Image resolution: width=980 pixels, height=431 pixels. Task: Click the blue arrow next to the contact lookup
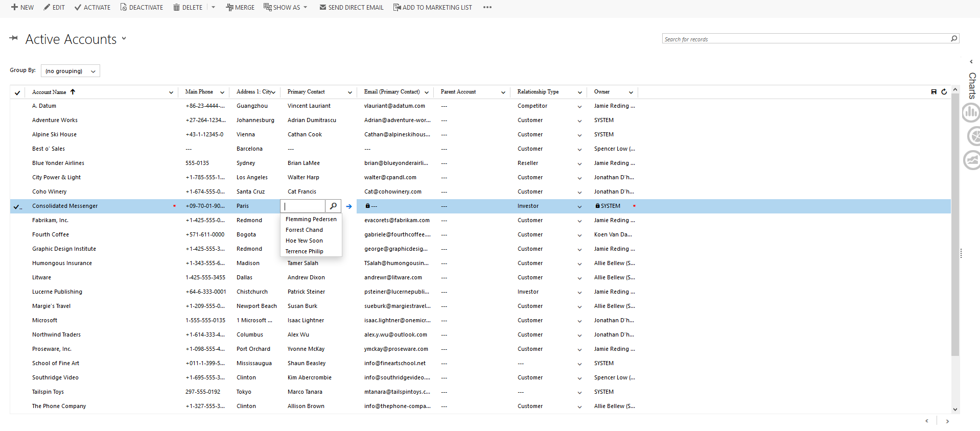pos(349,207)
